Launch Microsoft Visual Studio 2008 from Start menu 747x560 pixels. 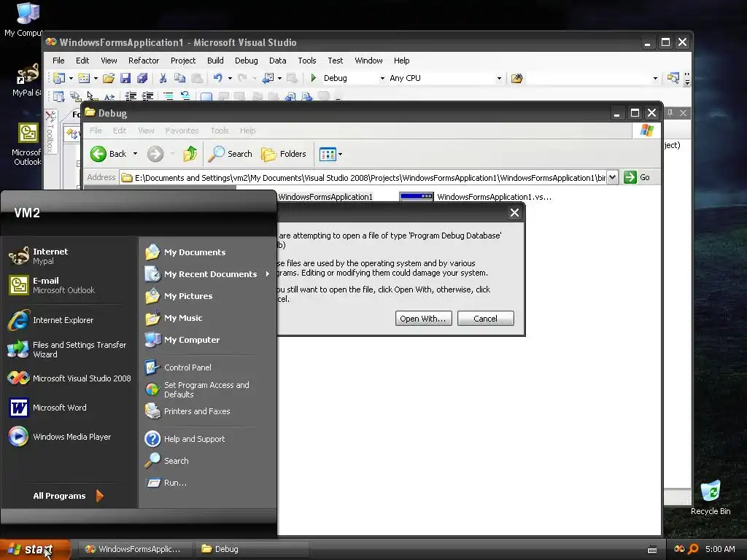point(69,378)
